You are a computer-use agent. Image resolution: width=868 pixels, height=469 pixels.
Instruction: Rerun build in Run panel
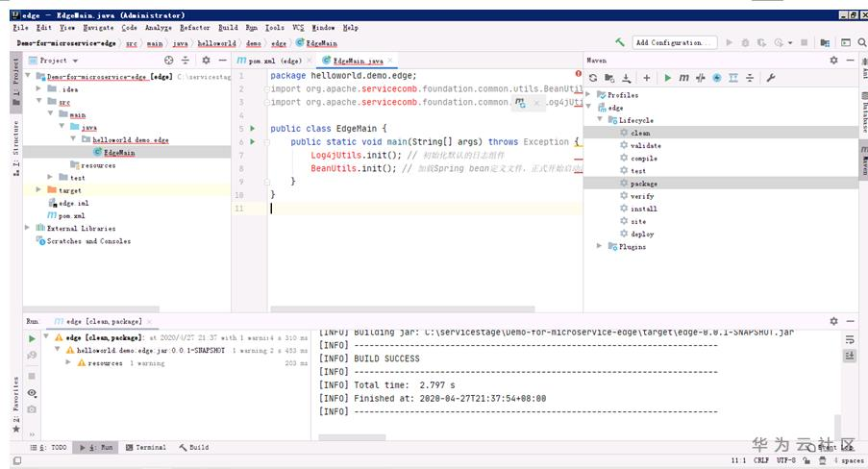coord(32,339)
